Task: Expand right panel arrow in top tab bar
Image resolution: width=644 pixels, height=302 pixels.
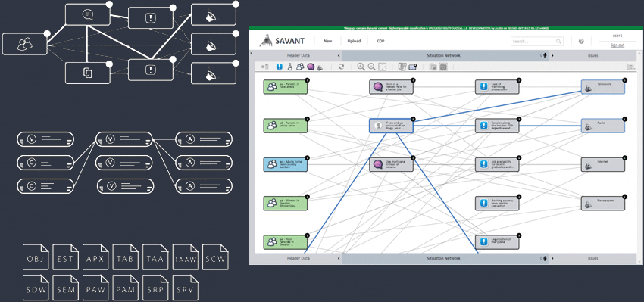Action: pyautogui.click(x=552, y=55)
